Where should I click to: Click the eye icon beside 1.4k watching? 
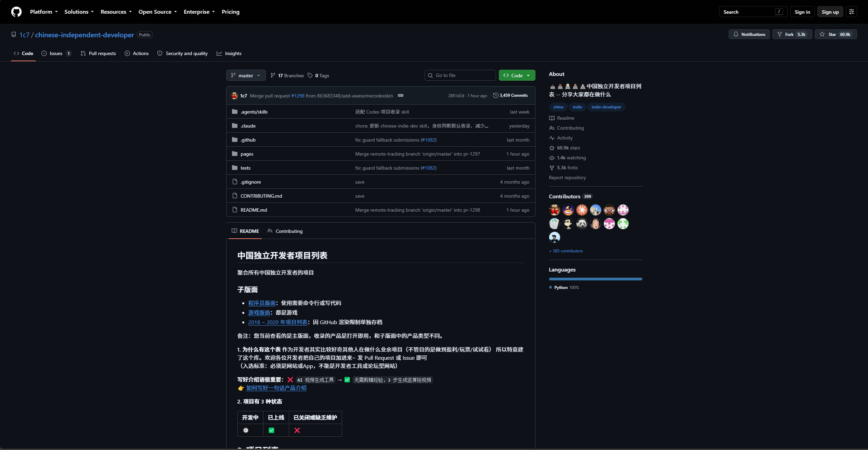(x=552, y=158)
